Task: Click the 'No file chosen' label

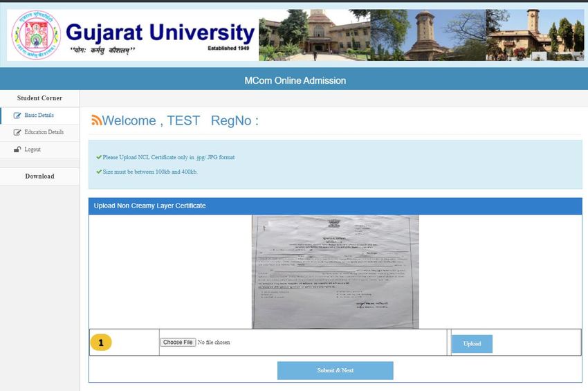Action: tap(214, 343)
